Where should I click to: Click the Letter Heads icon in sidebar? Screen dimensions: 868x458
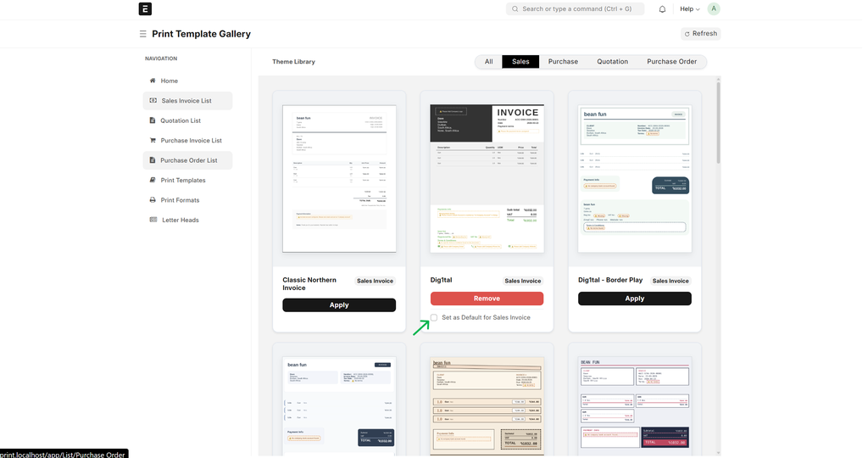pos(153,221)
